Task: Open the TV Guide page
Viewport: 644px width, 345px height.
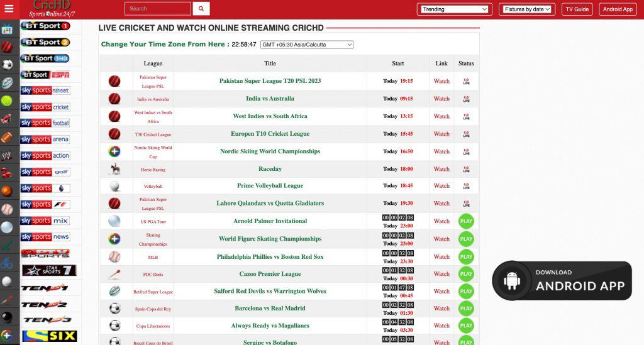Action: [577, 9]
